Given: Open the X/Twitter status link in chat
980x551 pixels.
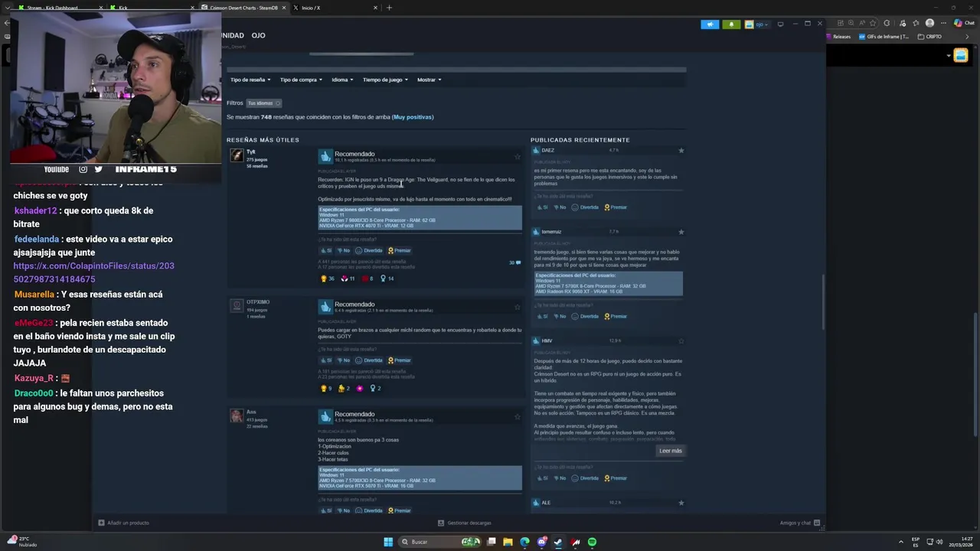Looking at the screenshot, I should (93, 272).
